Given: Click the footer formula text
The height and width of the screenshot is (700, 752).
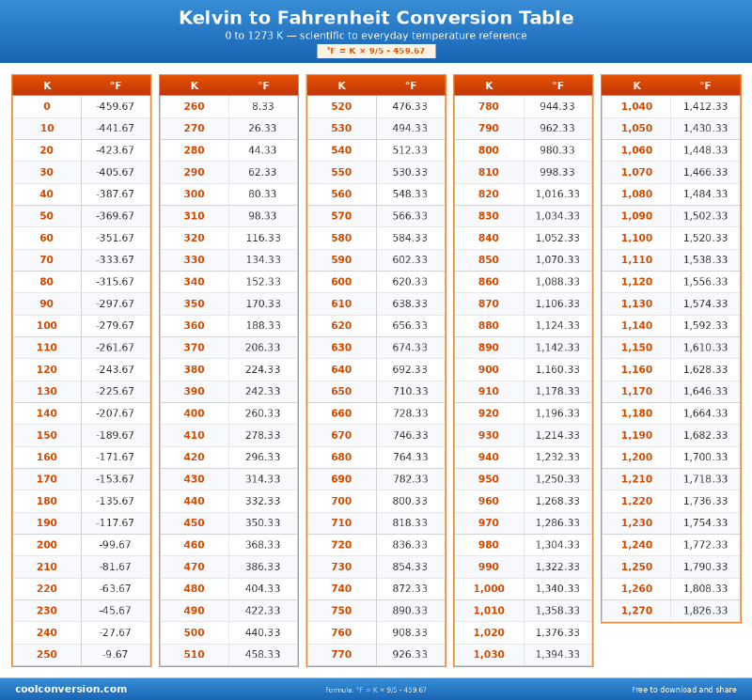Looking at the screenshot, I should coord(376,690).
